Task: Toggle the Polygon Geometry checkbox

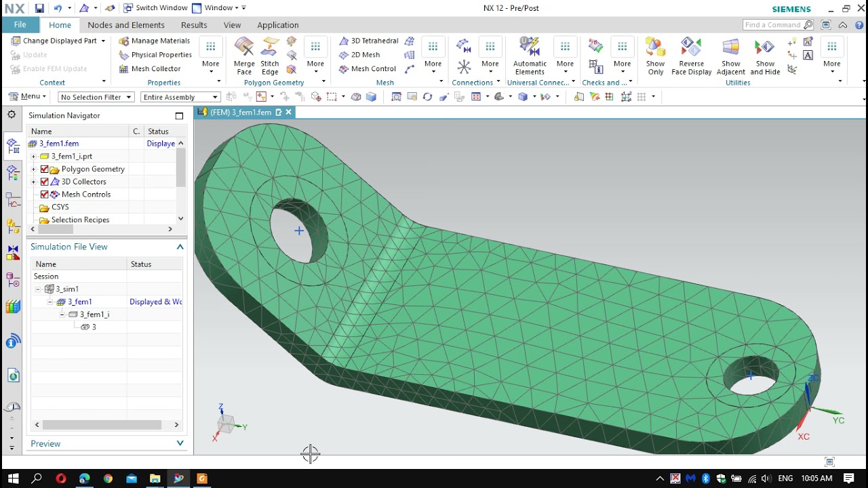Action: tap(45, 169)
